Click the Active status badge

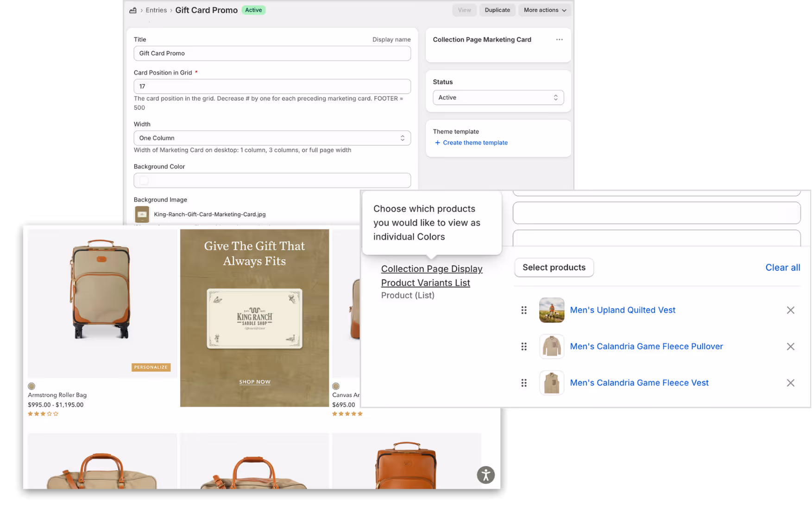coord(253,10)
